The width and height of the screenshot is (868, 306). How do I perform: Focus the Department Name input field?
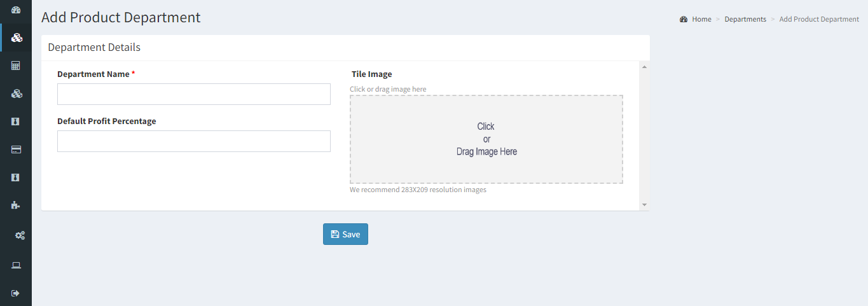point(194,94)
